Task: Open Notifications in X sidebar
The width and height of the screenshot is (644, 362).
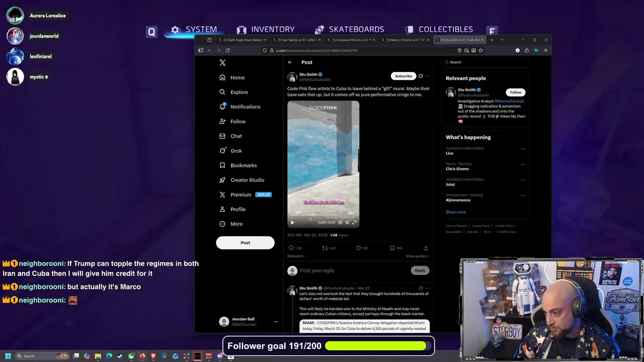Action: coord(240,107)
